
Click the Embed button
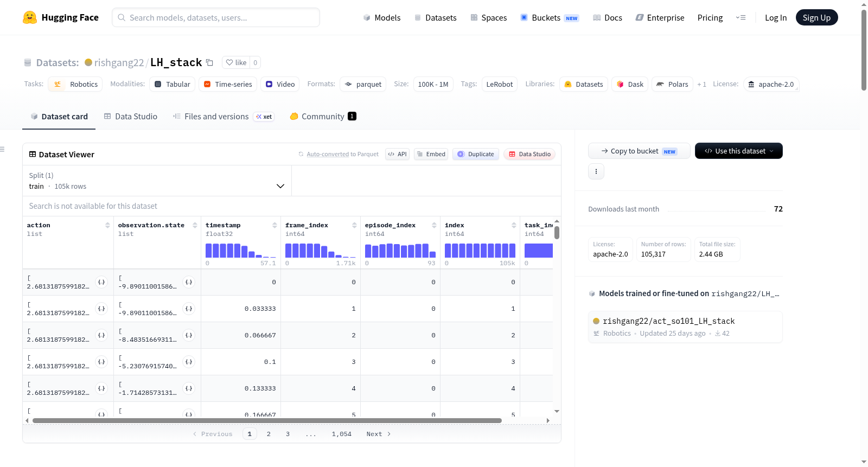[x=431, y=154]
